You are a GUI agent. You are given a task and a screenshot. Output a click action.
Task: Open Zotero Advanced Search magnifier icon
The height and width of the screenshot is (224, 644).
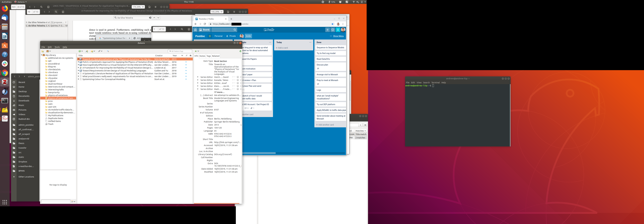[x=108, y=51]
